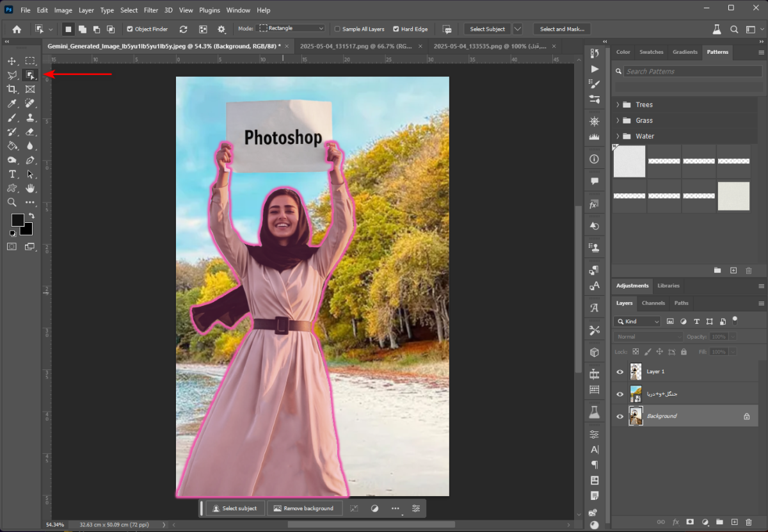Select the Eyedropper tool
The height and width of the screenshot is (532, 768).
12,103
